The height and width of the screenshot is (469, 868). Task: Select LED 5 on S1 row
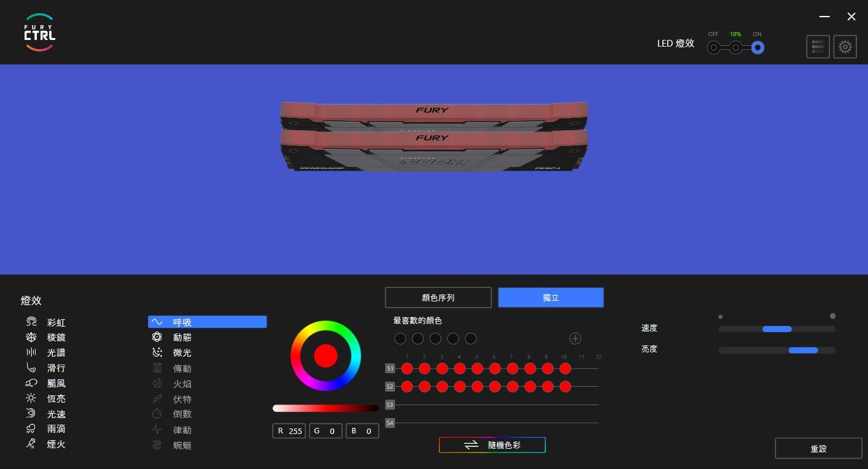[x=477, y=368]
